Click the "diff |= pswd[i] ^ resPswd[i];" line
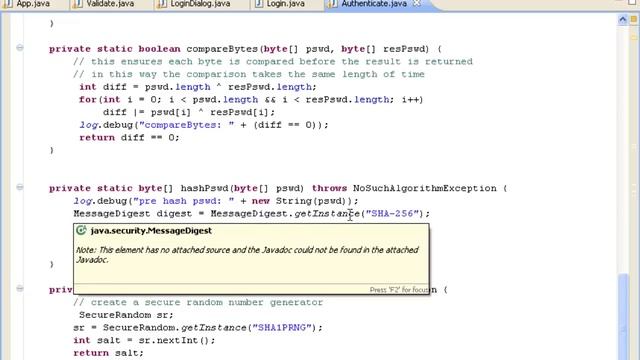The image size is (640, 360). coord(189,112)
